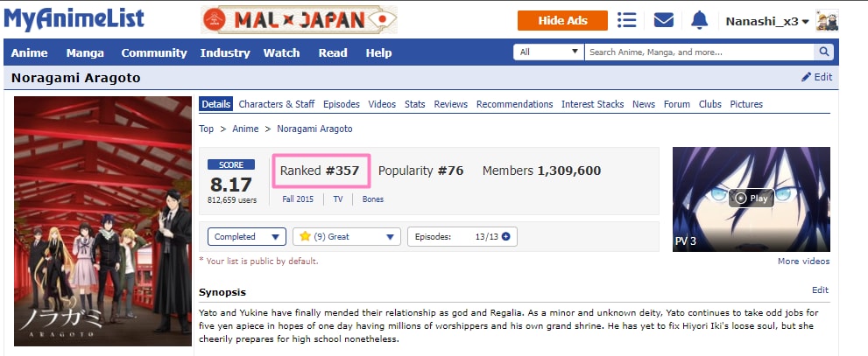This screenshot has width=868, height=356.
Task: Open the Community menu
Action: (x=154, y=53)
